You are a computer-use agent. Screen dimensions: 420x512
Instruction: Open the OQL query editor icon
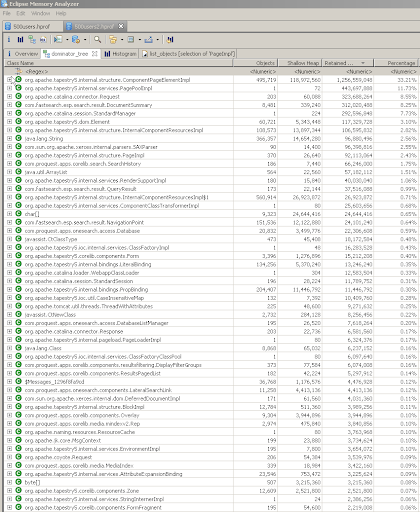pos(43,40)
